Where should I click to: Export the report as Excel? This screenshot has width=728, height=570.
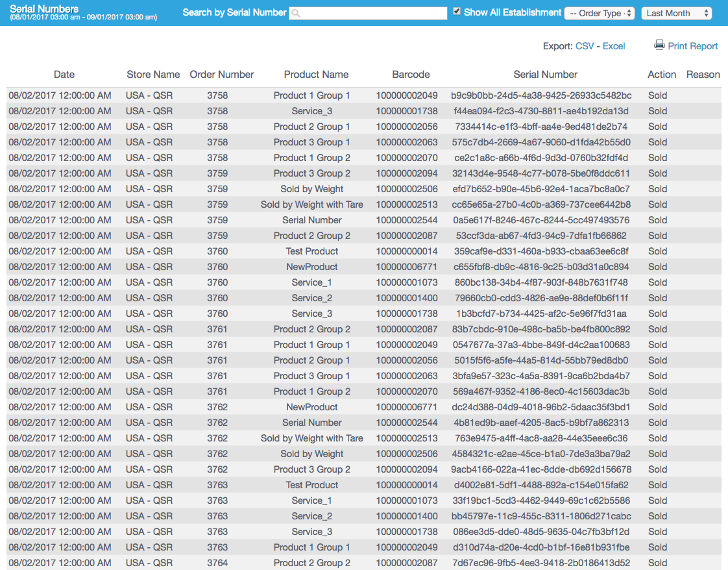pos(614,46)
